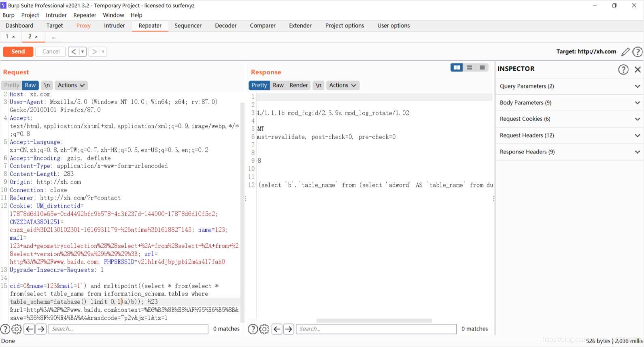644x347 pixels.
Task: Switch to the Target tab
Action: click(55, 26)
